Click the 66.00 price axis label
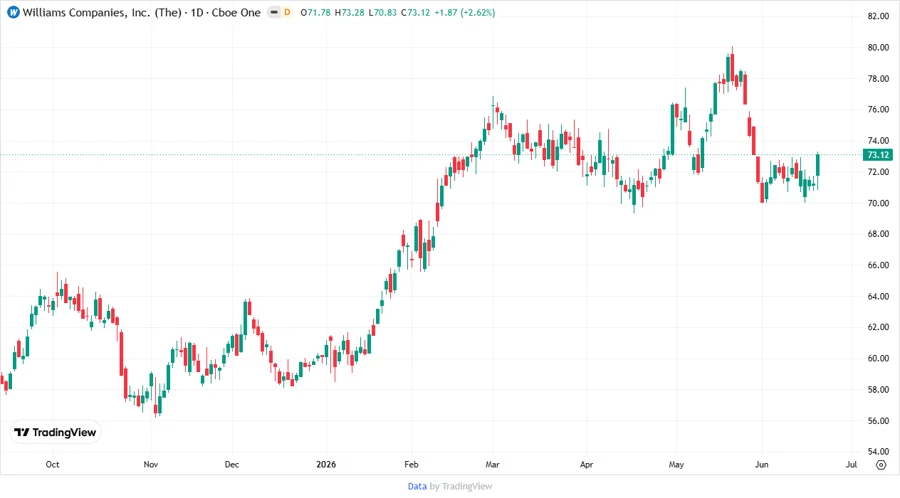Viewport: 900px width, 498px height. tap(878, 265)
